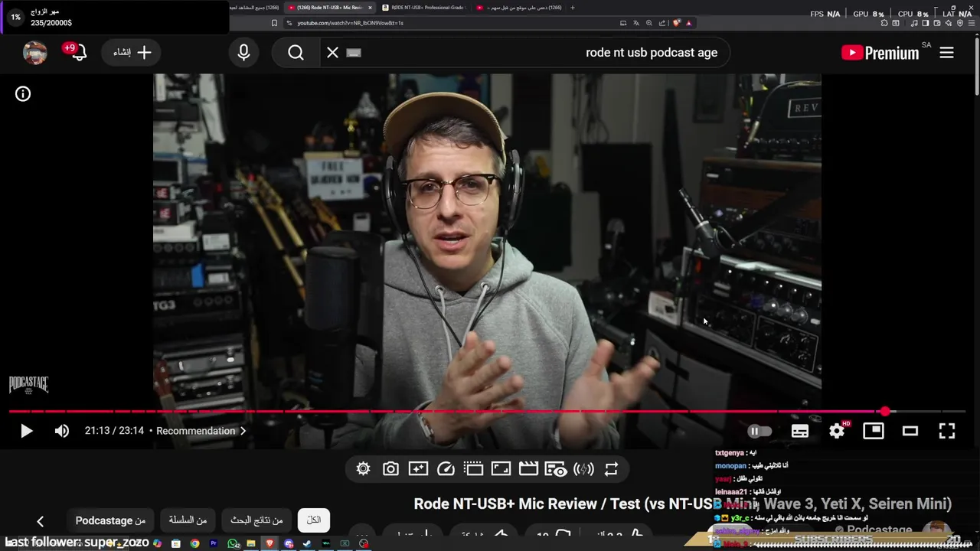Open Steam from taskbar
This screenshot has height=551, width=980.
tap(307, 543)
